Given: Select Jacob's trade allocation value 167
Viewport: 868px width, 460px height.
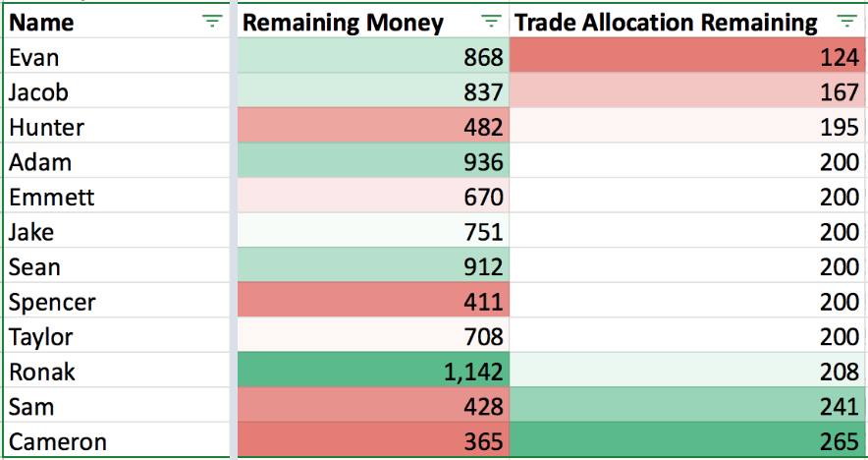Looking at the screenshot, I should coord(687,92).
